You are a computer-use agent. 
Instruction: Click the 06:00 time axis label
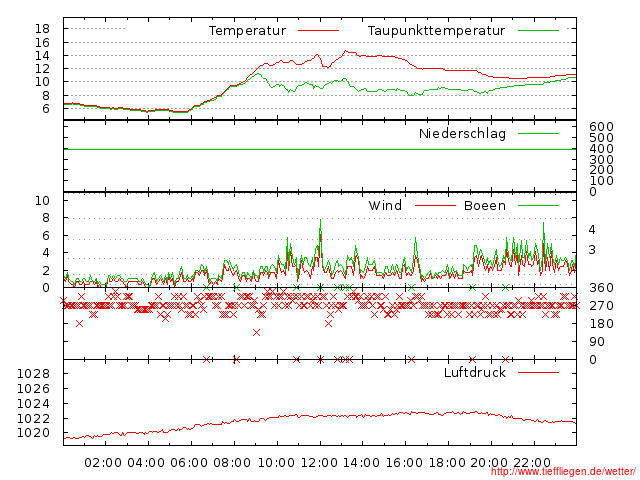click(189, 463)
